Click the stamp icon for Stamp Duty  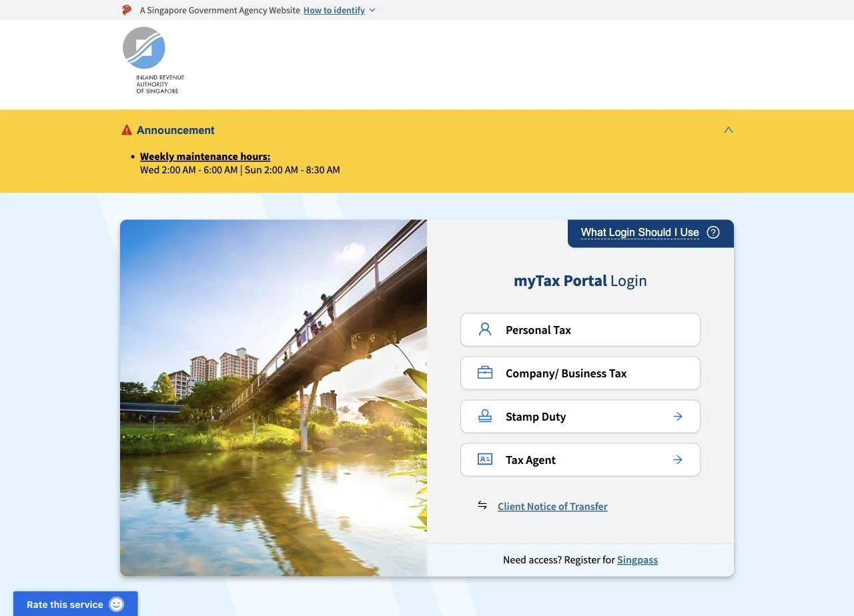pos(485,417)
